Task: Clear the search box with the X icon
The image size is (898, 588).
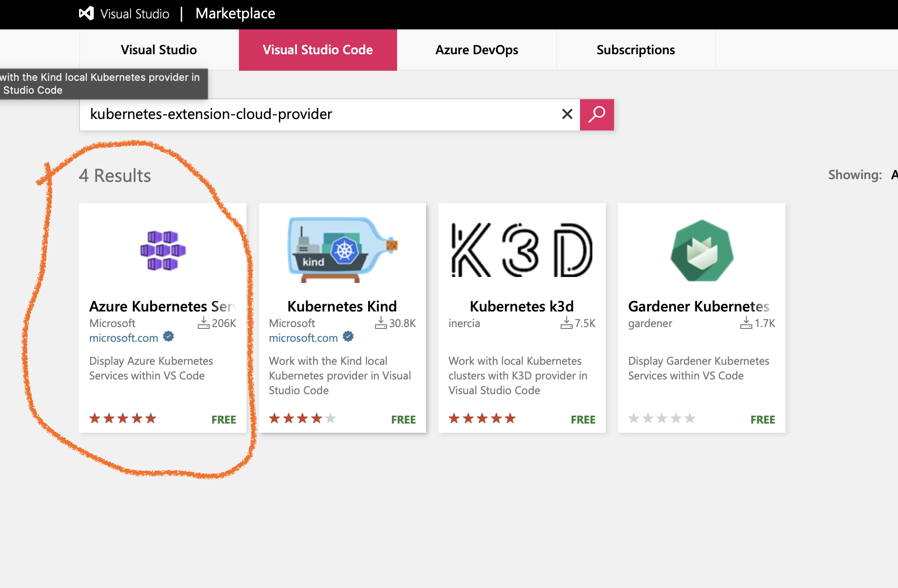Action: pos(567,114)
